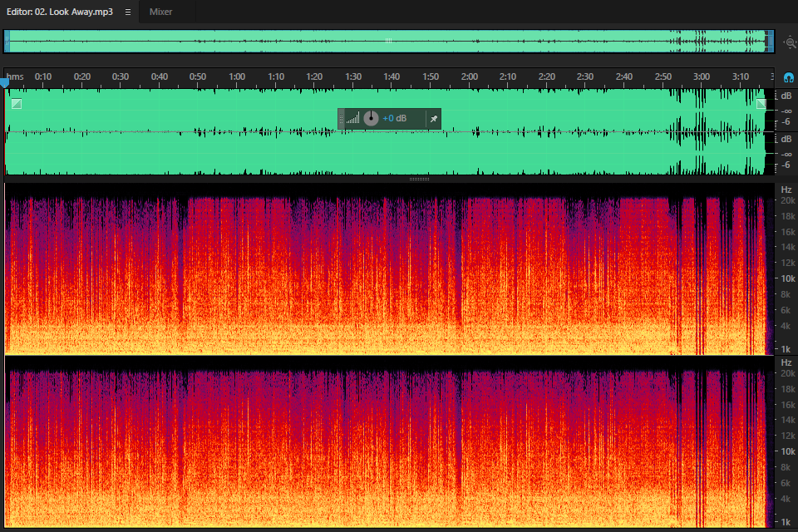Click the 10k mark on the upper spectrogram scale
This screenshot has width=798, height=532.
(788, 278)
